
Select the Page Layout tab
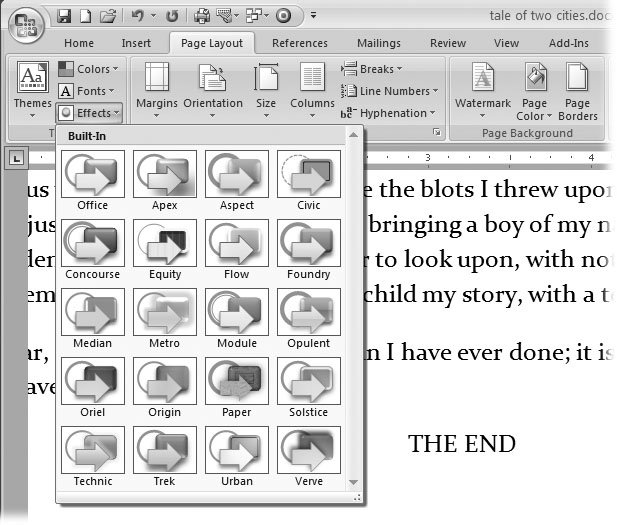pyautogui.click(x=212, y=43)
